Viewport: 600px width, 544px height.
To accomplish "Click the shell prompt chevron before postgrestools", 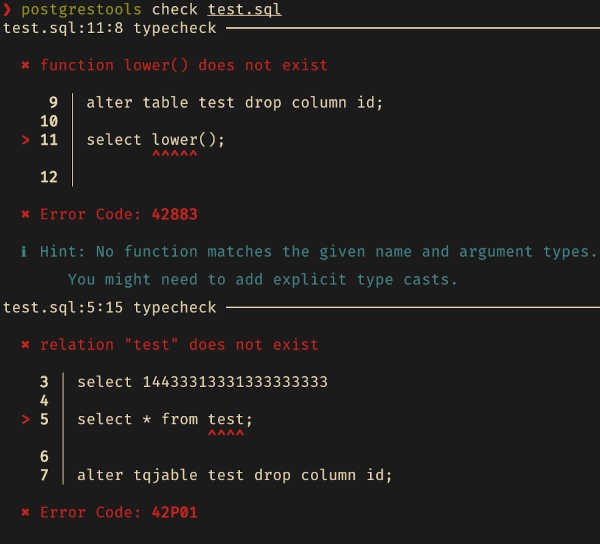I will (x=7, y=10).
